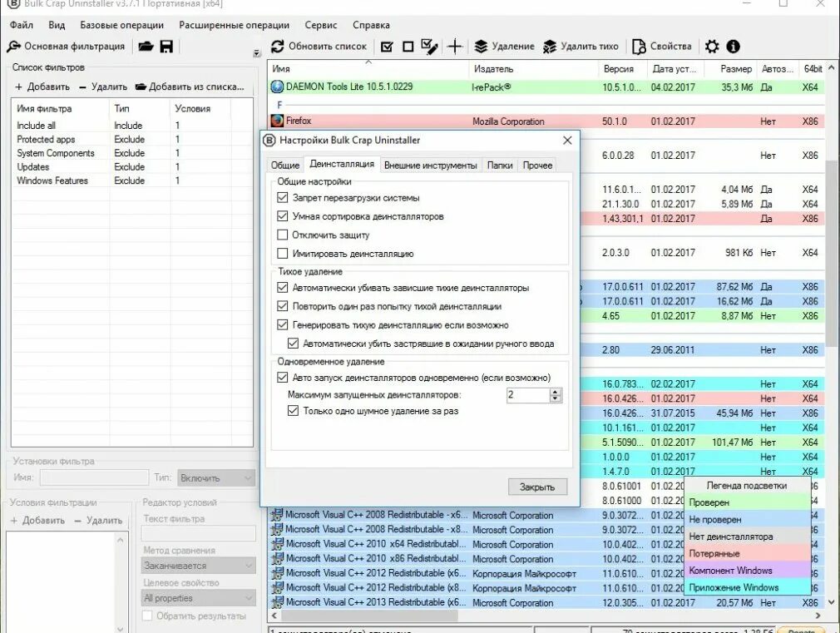840x633 pixels.
Task: Sort by the Размер column header
Action: coord(729,69)
